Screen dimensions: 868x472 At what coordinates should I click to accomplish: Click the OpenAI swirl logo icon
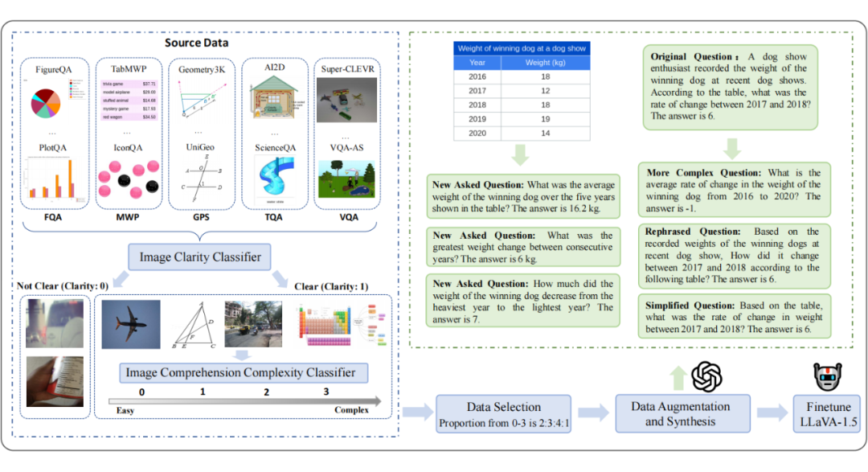tap(706, 376)
